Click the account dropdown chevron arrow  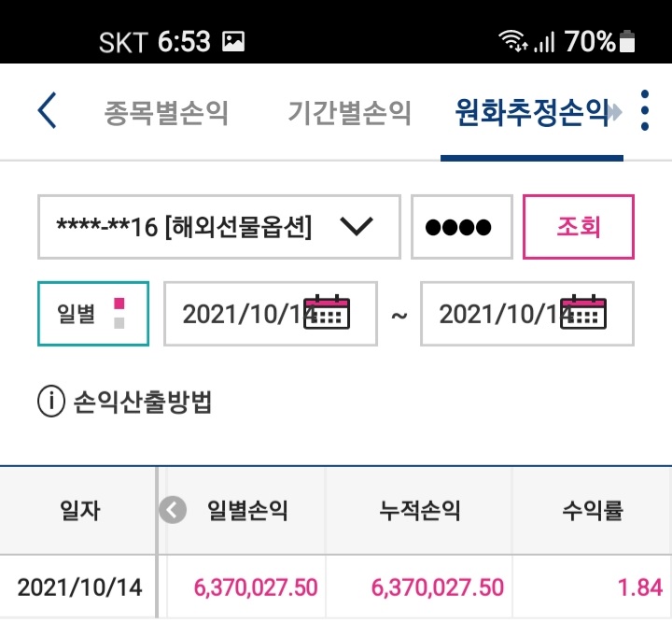pyautogui.click(x=357, y=226)
